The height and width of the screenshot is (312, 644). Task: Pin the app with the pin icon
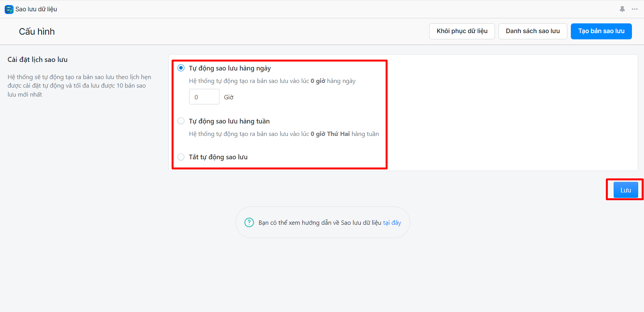tap(622, 9)
